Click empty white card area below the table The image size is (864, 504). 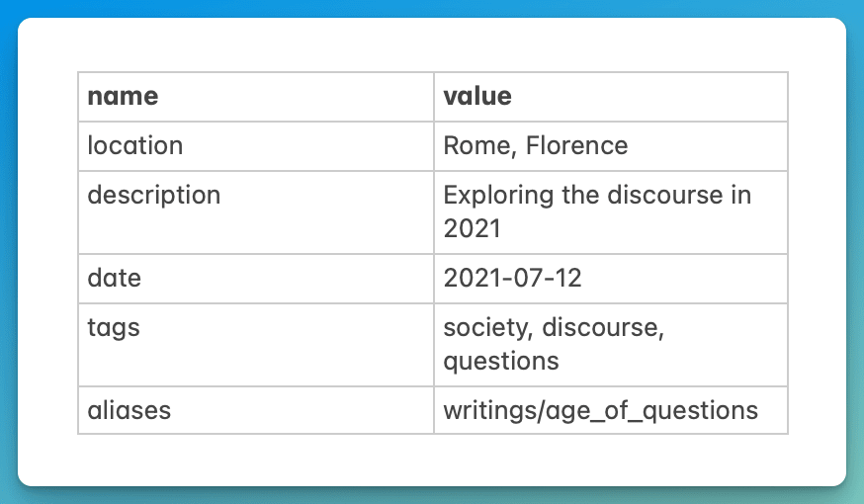point(432,460)
